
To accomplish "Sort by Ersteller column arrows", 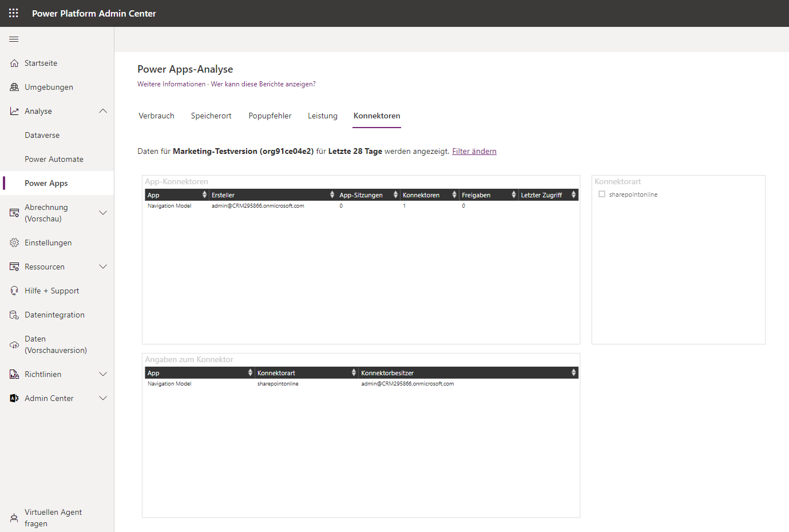I will click(332, 195).
